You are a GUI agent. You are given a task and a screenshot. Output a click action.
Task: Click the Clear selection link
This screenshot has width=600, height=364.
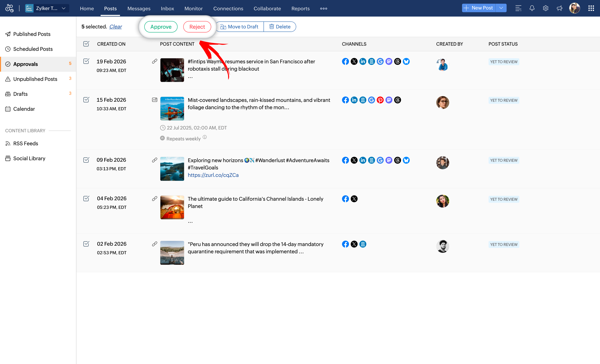pyautogui.click(x=115, y=27)
